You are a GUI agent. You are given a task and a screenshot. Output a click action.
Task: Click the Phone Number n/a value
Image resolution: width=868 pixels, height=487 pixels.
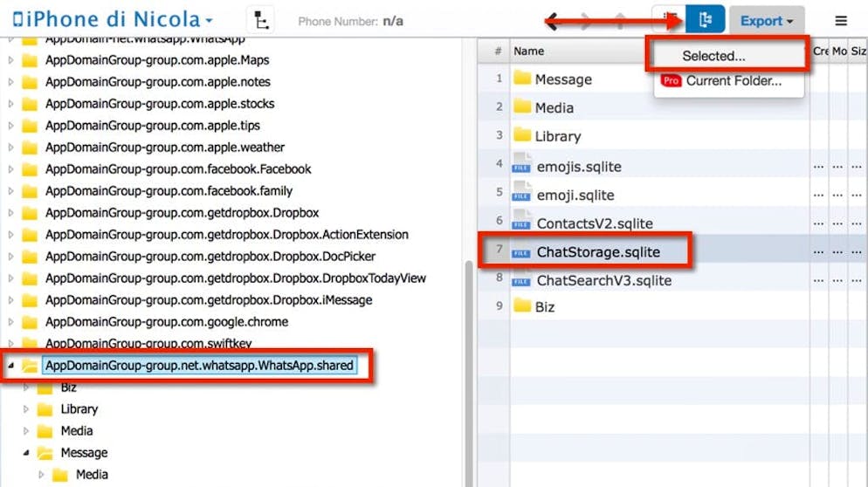[x=392, y=21]
